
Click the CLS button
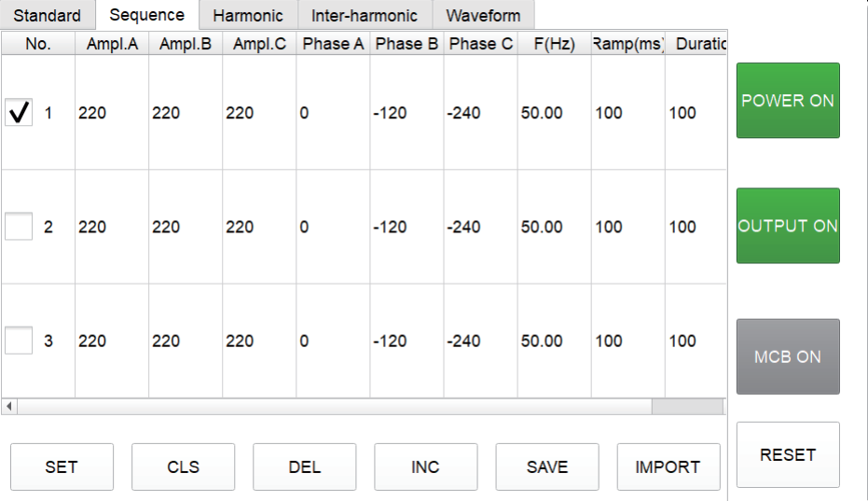coord(183,466)
